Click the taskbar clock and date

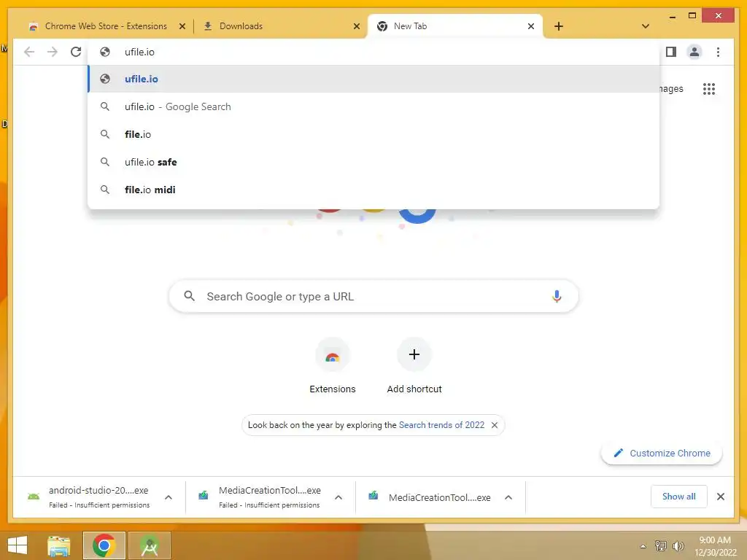(x=715, y=546)
